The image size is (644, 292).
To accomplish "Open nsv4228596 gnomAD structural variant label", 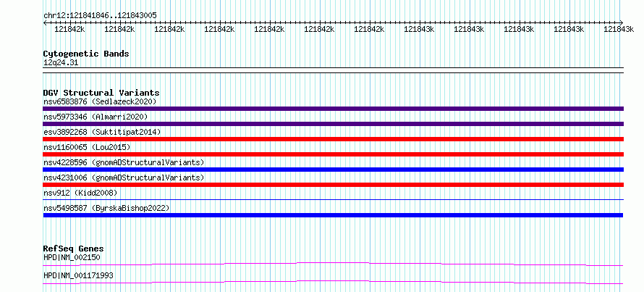I will [x=124, y=162].
